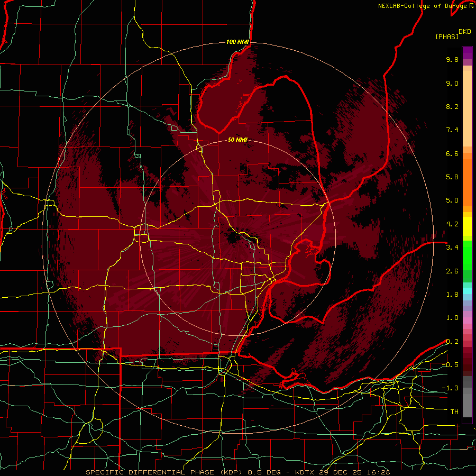Click the 1.0 value on the color scale
The width and height of the screenshot is (476, 476).
tap(452, 318)
